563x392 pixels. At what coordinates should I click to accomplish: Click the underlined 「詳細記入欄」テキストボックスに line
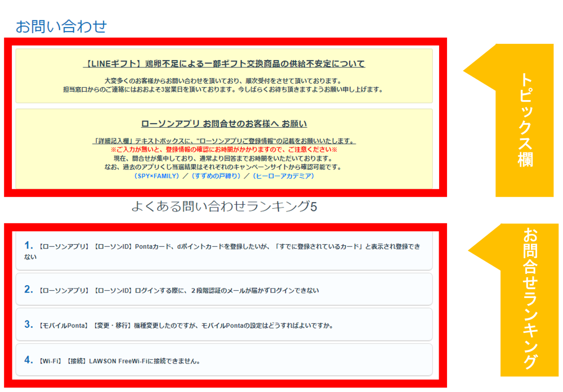tap(224, 141)
